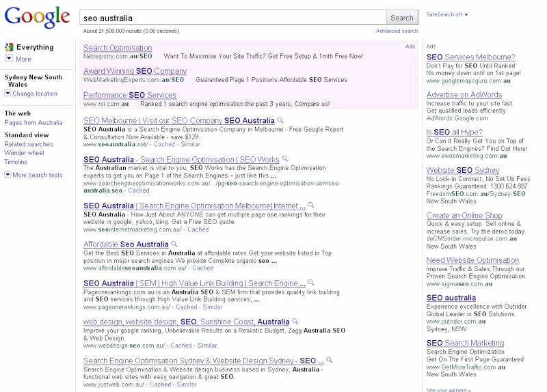
Task: Open the Change location dropdown arrow
Action: point(8,93)
